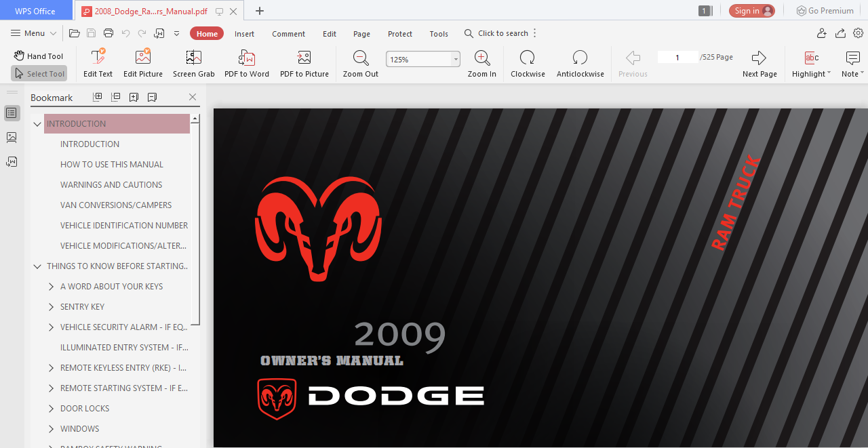
Task: Expand the SENTRY KEY bookmark
Action: pos(52,307)
